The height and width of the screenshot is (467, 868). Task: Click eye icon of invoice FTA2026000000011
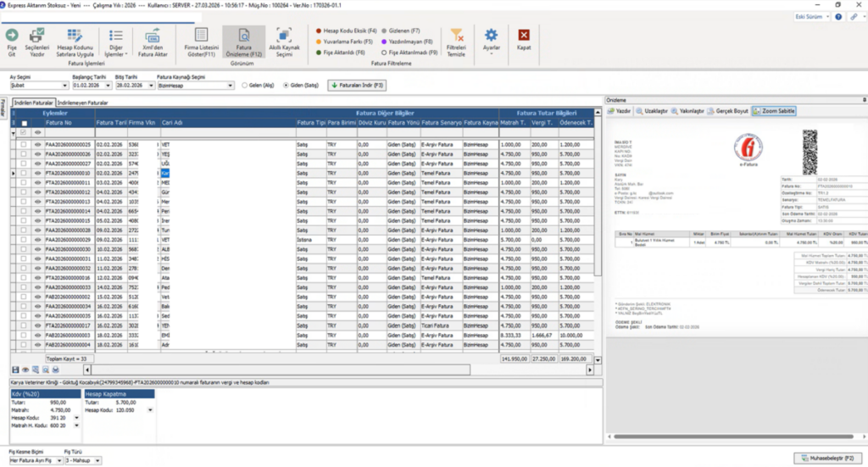pos(37,182)
